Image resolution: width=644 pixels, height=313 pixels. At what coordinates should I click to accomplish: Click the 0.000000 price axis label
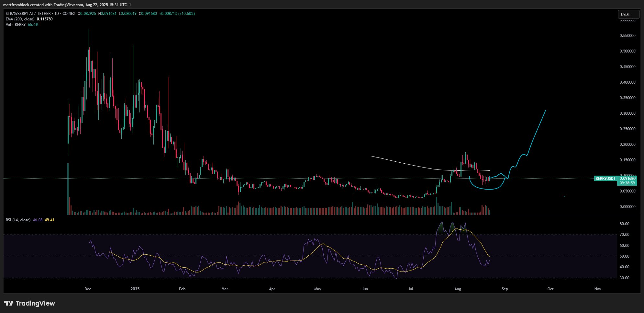click(627, 207)
